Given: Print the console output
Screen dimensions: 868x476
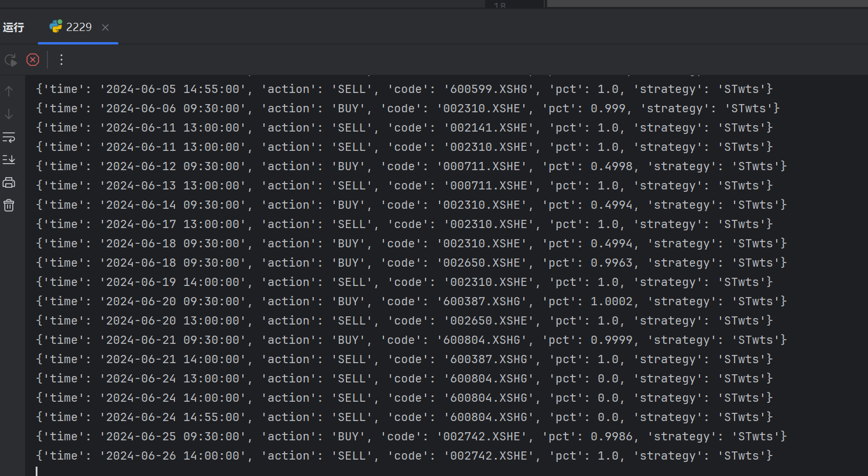Looking at the screenshot, I should tap(9, 182).
